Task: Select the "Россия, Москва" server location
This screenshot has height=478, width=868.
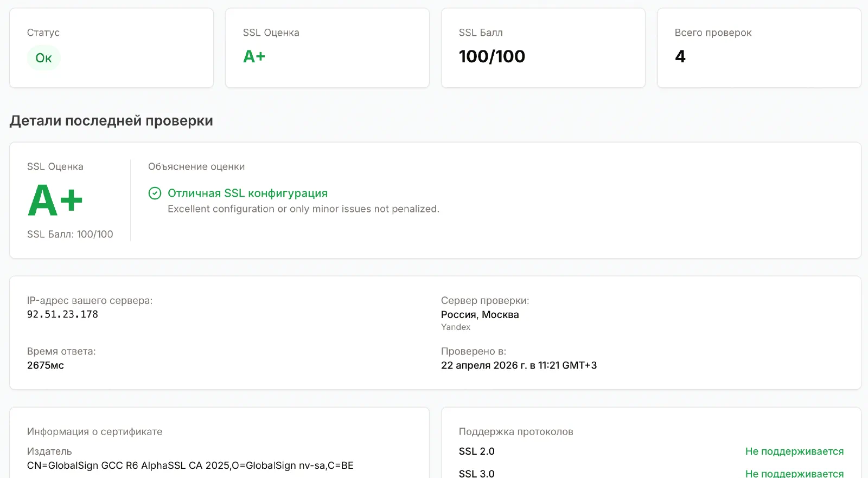Action: [x=480, y=315]
